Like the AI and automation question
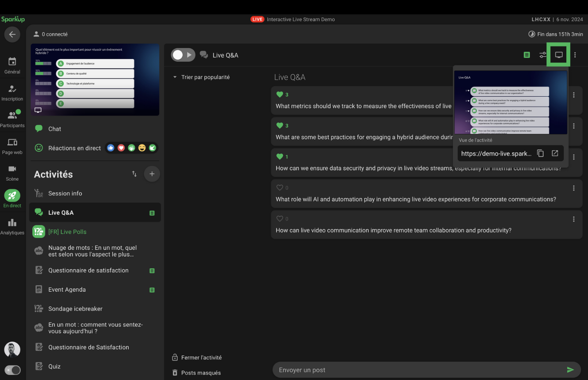This screenshot has width=588, height=380. 279,188
